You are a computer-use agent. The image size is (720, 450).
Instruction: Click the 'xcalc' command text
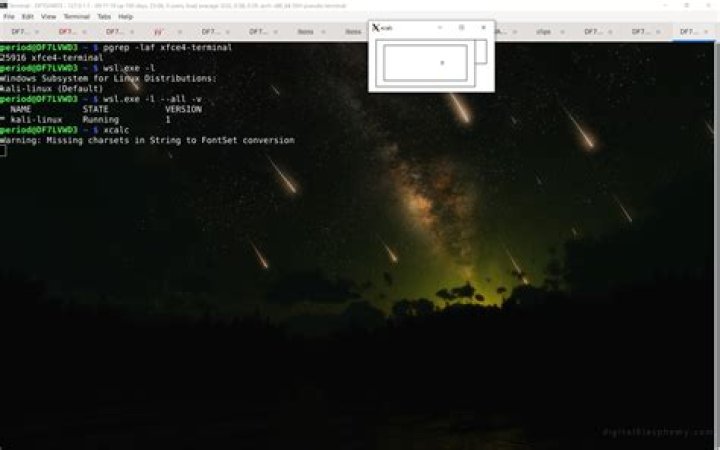coord(116,130)
